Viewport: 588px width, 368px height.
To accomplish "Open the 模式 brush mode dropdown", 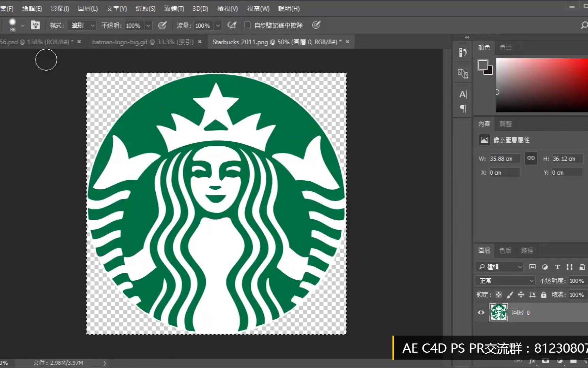I will click(x=81, y=25).
